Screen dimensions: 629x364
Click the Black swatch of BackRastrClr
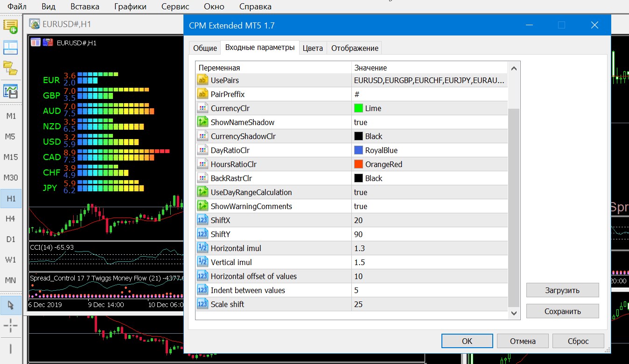tap(358, 178)
